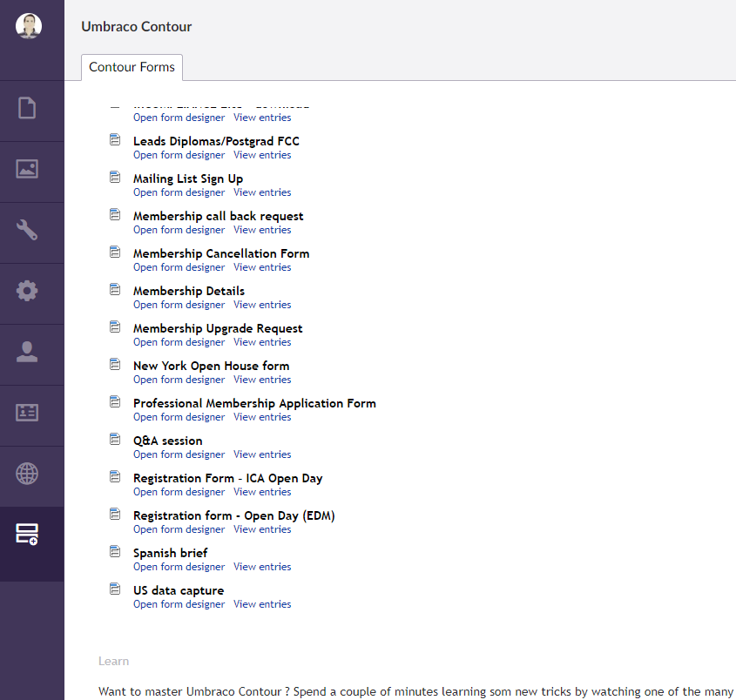Screen dimensions: 736x700
Task: Open form designer for Registration Form - ICA Open Day
Action: point(179,492)
